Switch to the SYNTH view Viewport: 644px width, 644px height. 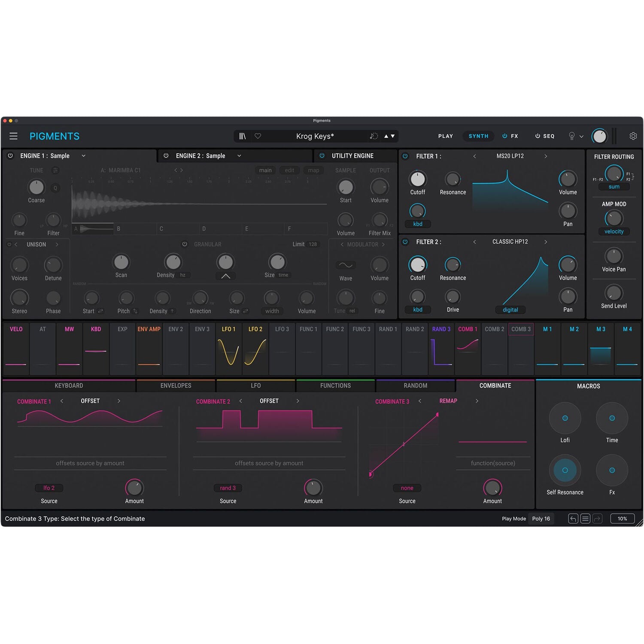point(479,136)
